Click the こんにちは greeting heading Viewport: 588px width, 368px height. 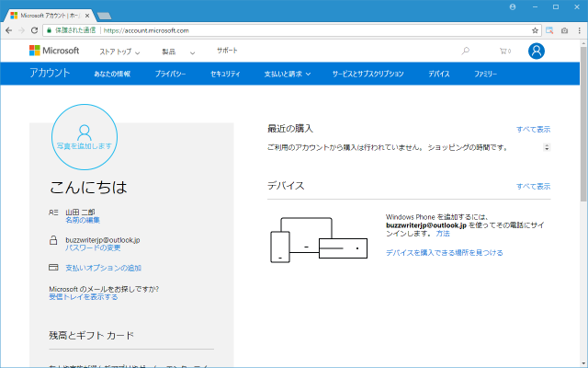coord(88,187)
